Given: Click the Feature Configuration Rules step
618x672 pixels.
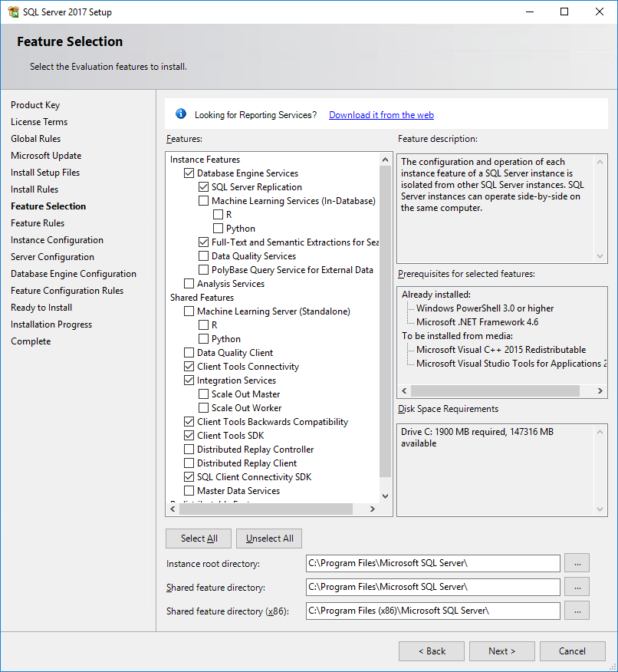Looking at the screenshot, I should [67, 291].
